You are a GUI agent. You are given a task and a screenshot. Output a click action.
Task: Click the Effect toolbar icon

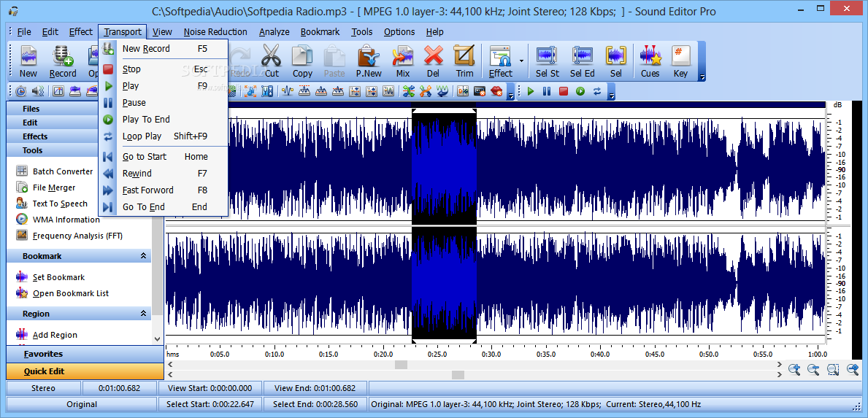click(x=500, y=61)
